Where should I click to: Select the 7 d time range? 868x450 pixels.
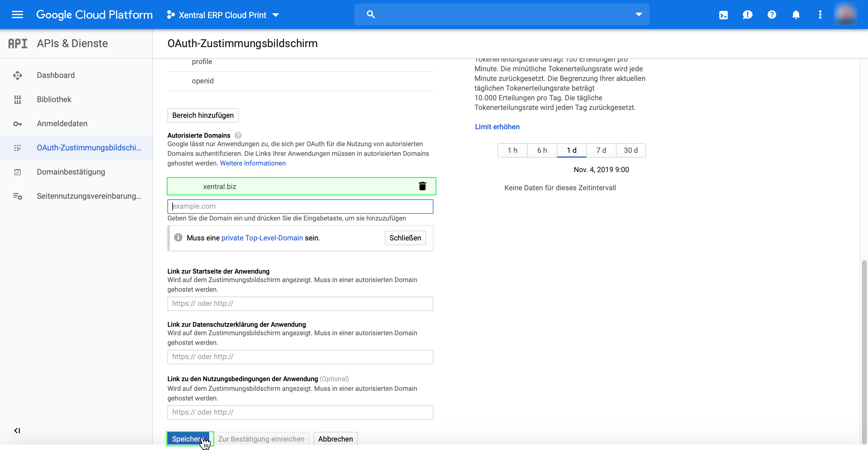point(601,150)
